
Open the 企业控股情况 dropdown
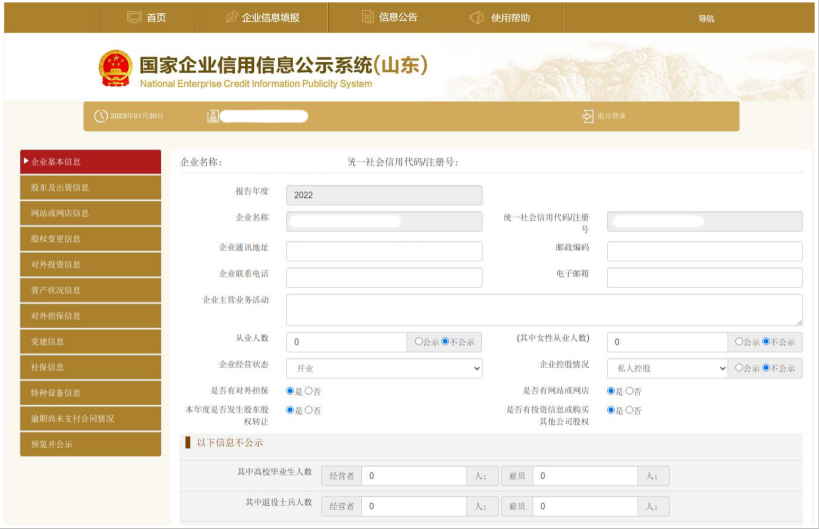(x=666, y=368)
